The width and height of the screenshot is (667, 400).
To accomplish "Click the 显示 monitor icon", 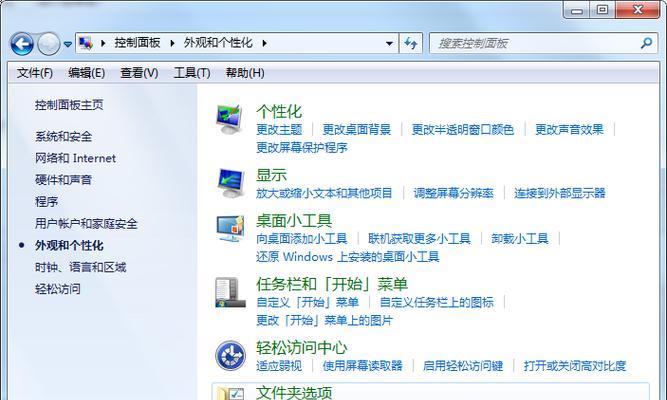I will pyautogui.click(x=230, y=183).
